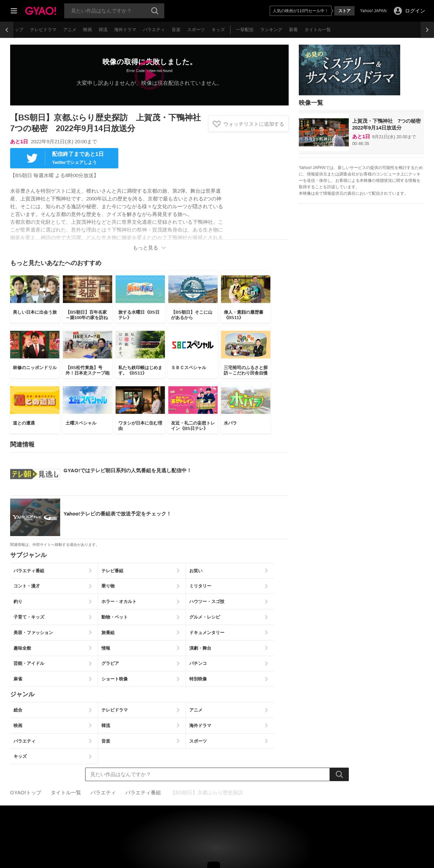
Task: Open グルメ・レシピ subgenre row
Action: tap(230, 617)
